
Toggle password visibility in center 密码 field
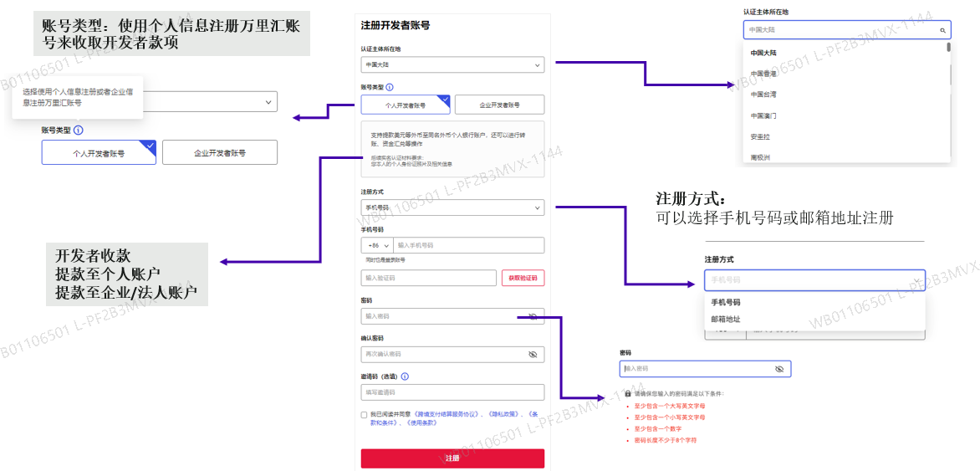(x=533, y=316)
